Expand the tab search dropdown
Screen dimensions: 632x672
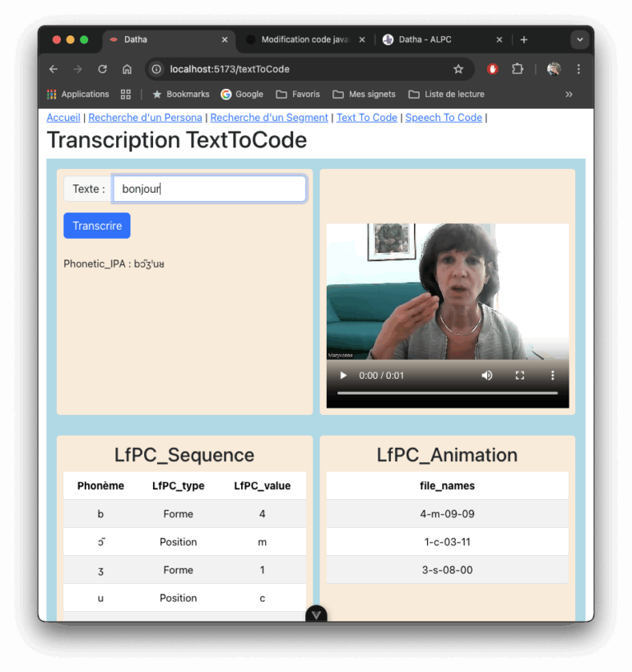[x=579, y=40]
